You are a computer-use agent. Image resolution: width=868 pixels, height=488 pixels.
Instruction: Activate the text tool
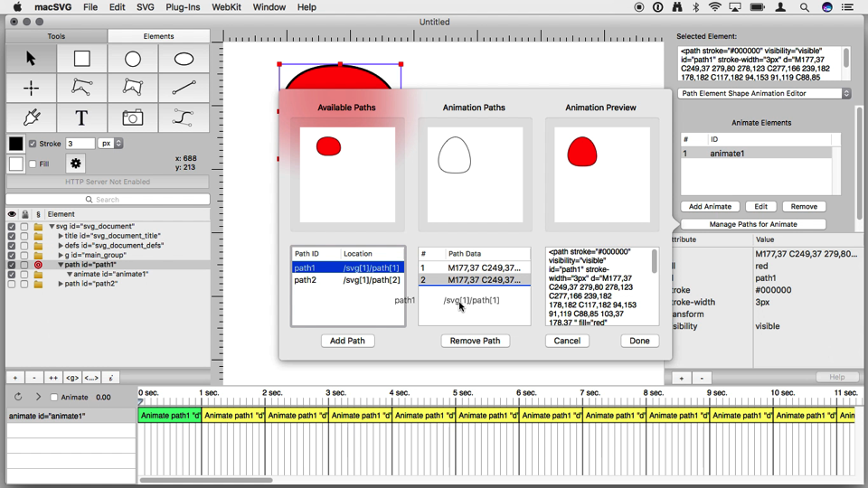(82, 117)
